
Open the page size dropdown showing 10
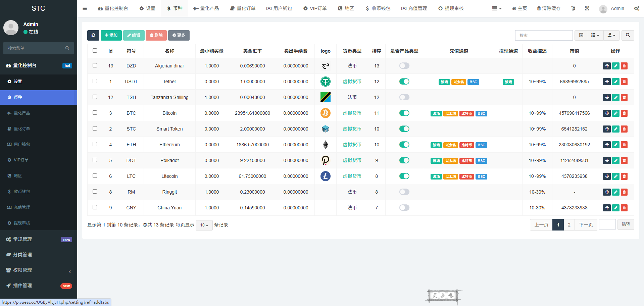click(204, 225)
